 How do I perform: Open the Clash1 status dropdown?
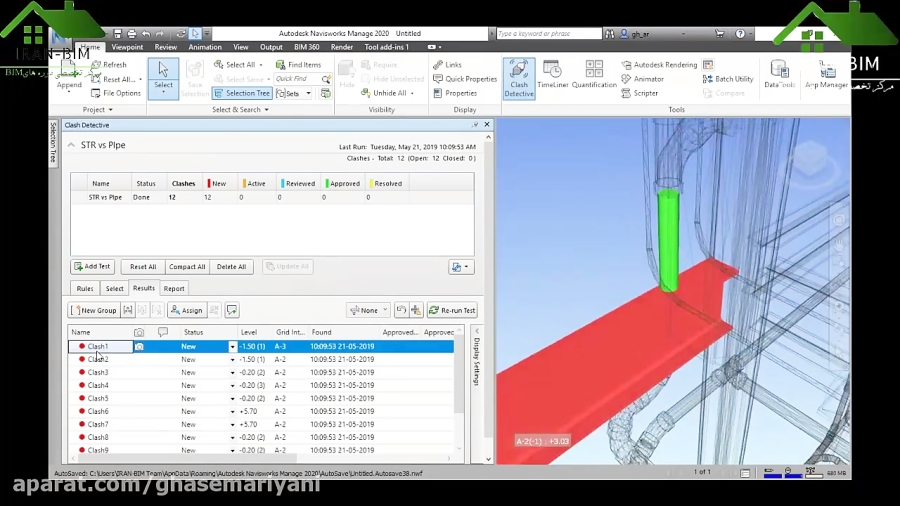[232, 346]
